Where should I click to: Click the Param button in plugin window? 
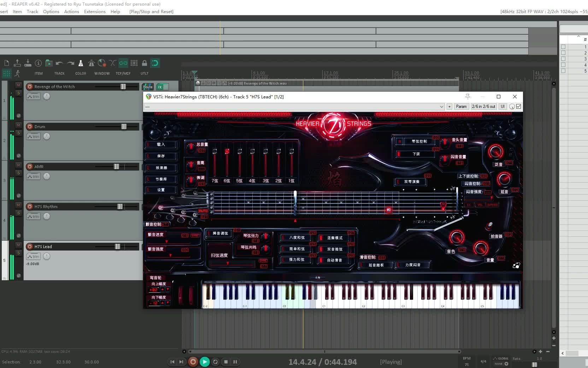coord(461,107)
